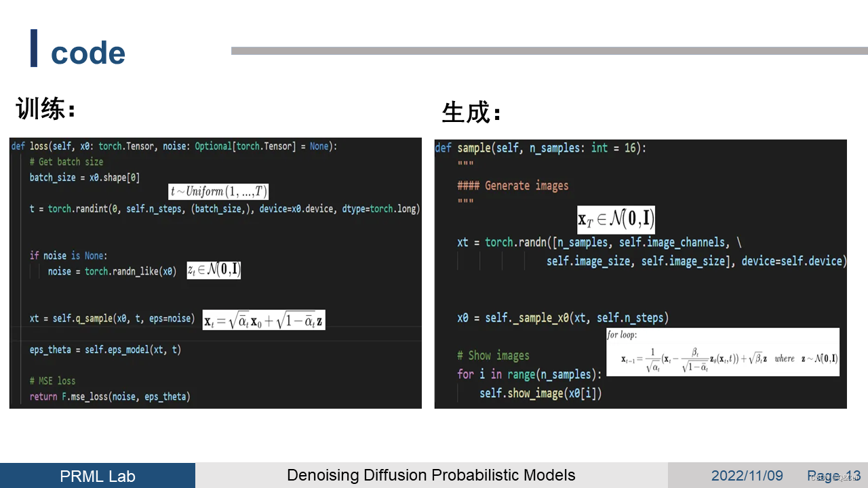The width and height of the screenshot is (868, 488).
Task: Click the 'if noise is None:' line
Action: tap(68, 256)
